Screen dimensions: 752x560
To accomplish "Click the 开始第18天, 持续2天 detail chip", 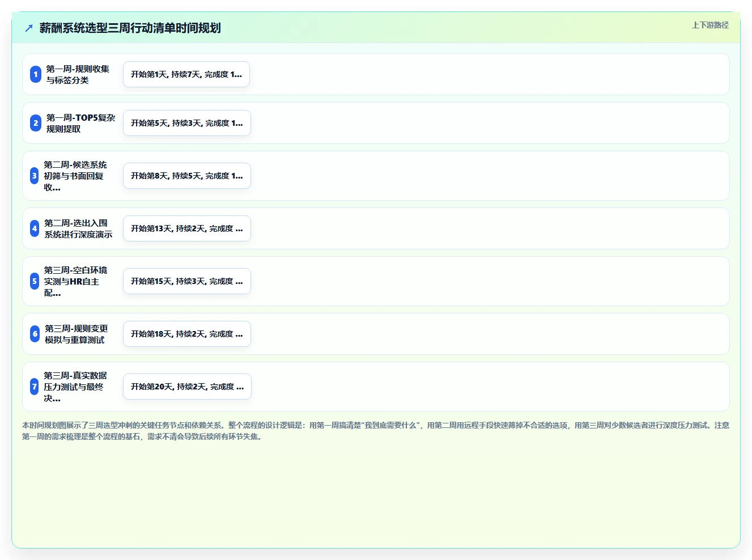I will click(187, 334).
